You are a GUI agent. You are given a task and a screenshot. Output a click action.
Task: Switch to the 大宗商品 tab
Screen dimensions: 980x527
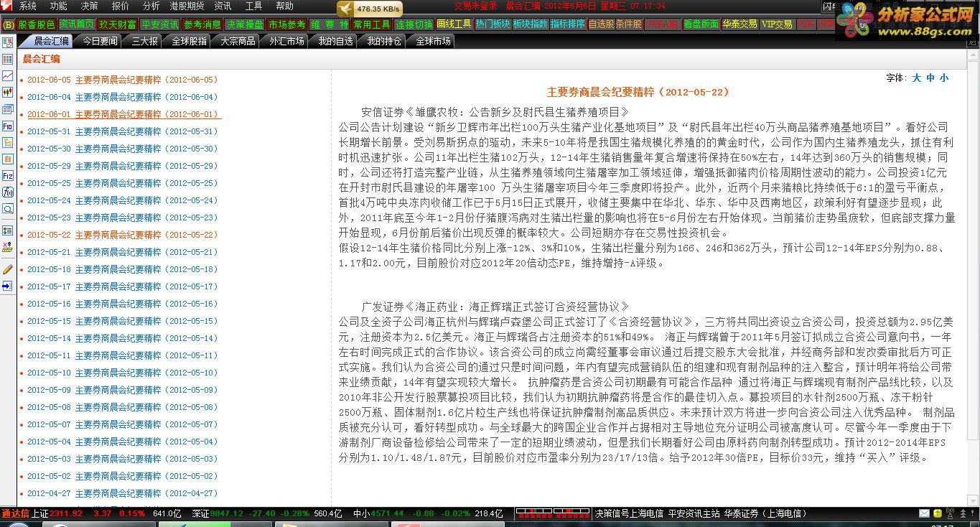[x=238, y=41]
